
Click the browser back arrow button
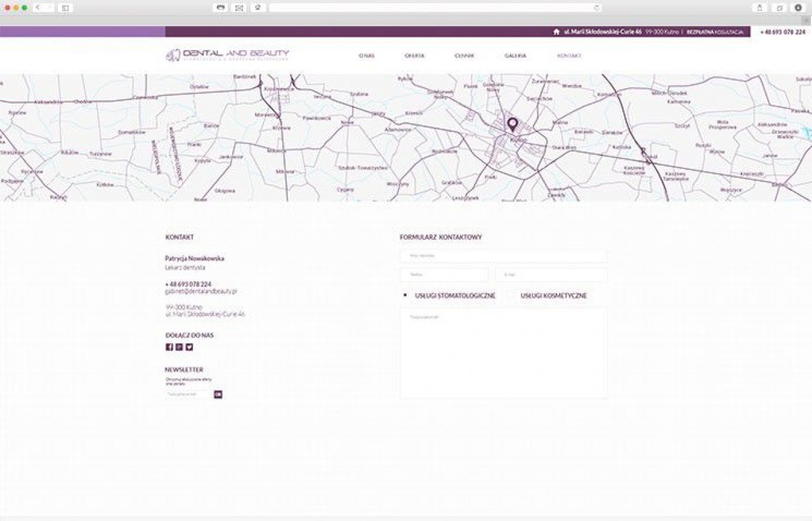click(x=38, y=8)
